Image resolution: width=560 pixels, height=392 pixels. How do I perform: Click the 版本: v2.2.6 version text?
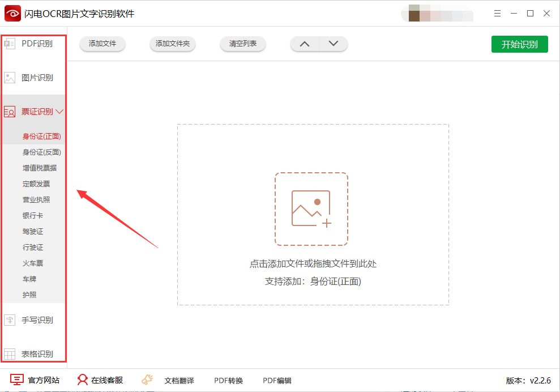(528, 381)
